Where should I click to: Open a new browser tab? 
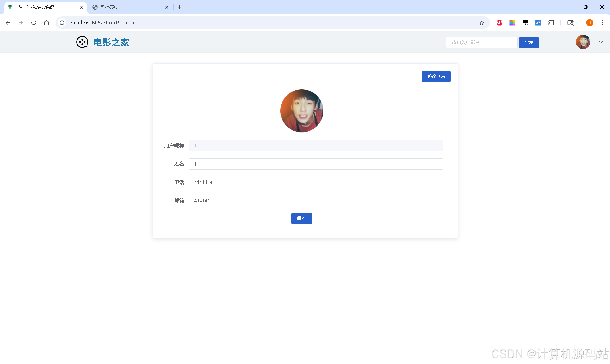click(x=179, y=7)
